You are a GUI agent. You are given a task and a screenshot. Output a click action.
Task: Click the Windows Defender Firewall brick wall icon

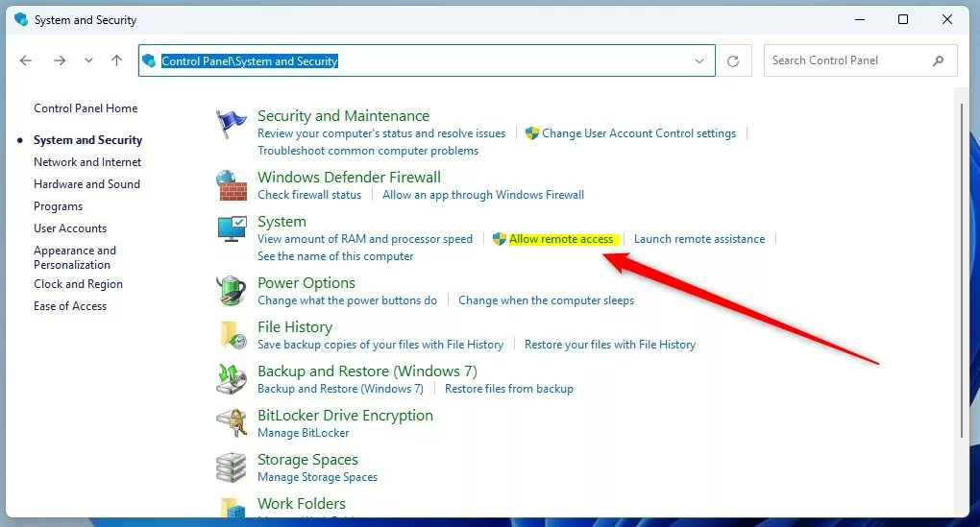pyautogui.click(x=232, y=185)
